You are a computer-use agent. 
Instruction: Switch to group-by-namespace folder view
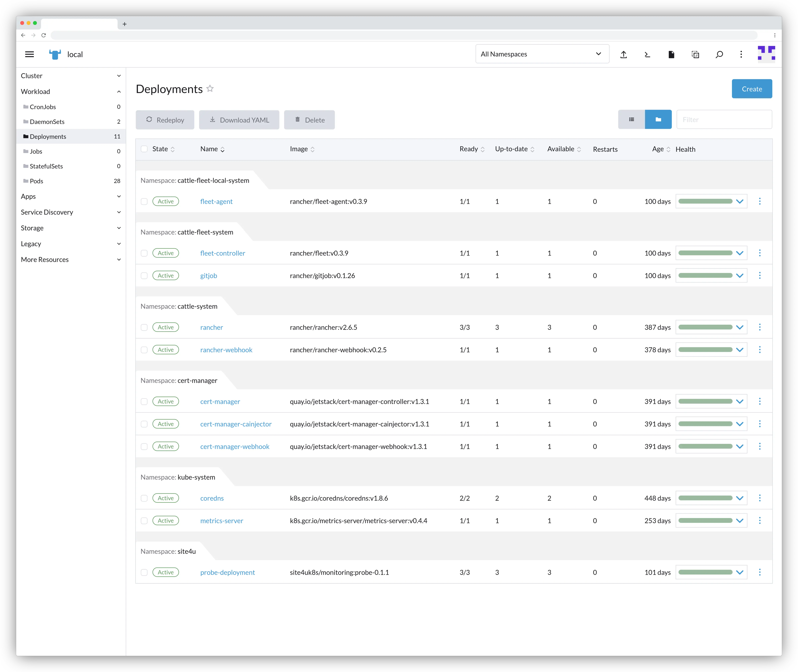(x=658, y=120)
